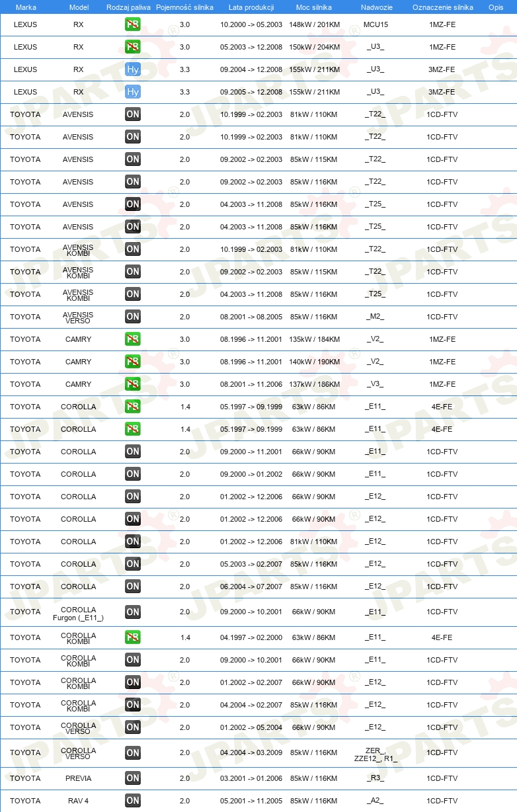Select the _R3_ body code cell
This screenshot has width=517, height=812.
tap(376, 778)
